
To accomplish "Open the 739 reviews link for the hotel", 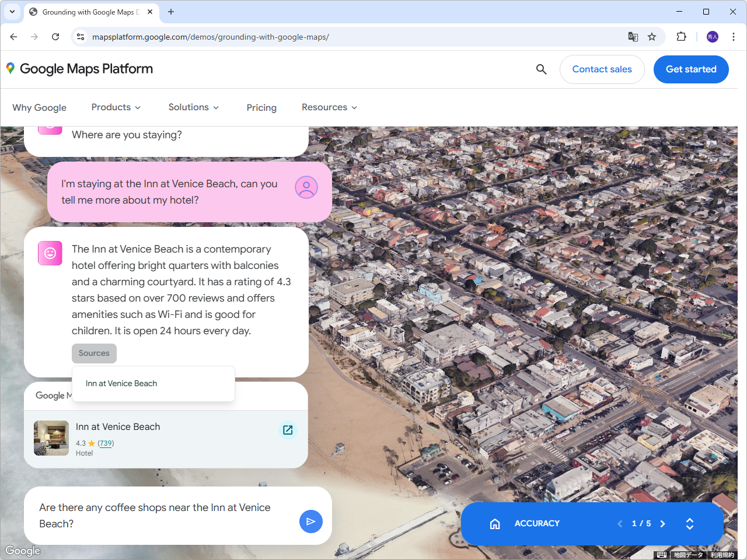I will (106, 443).
